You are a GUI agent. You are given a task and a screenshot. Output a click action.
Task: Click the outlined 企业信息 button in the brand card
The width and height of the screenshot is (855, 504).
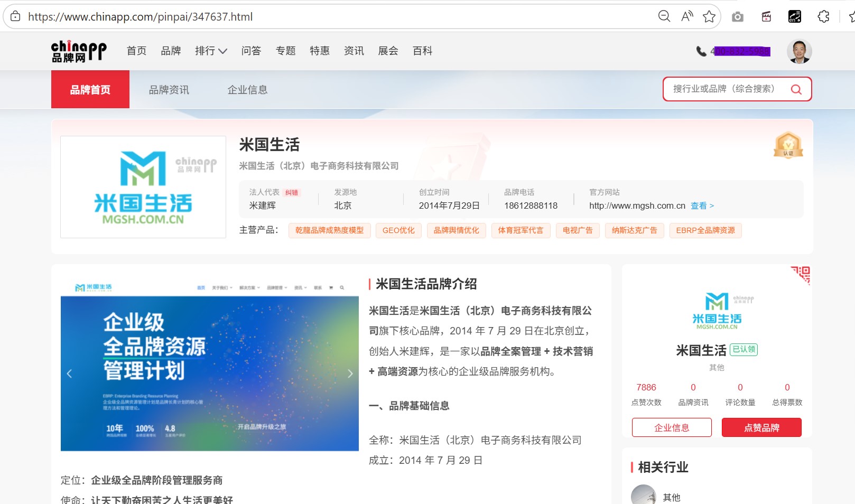point(671,427)
